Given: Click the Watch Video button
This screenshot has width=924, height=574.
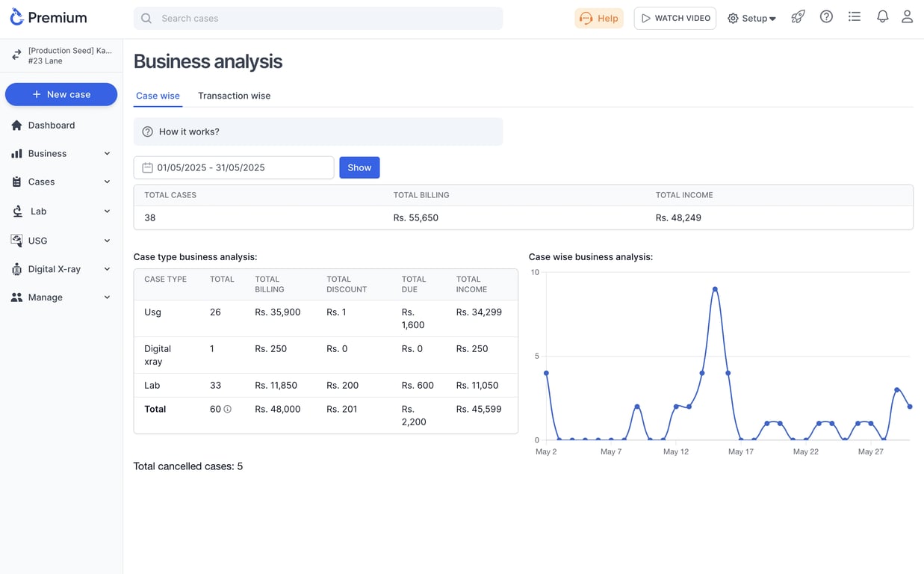Looking at the screenshot, I should click(x=675, y=18).
